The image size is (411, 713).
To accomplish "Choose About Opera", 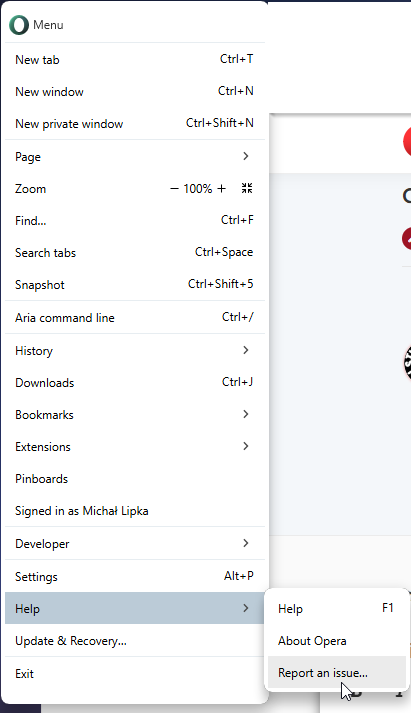I will [337, 641].
